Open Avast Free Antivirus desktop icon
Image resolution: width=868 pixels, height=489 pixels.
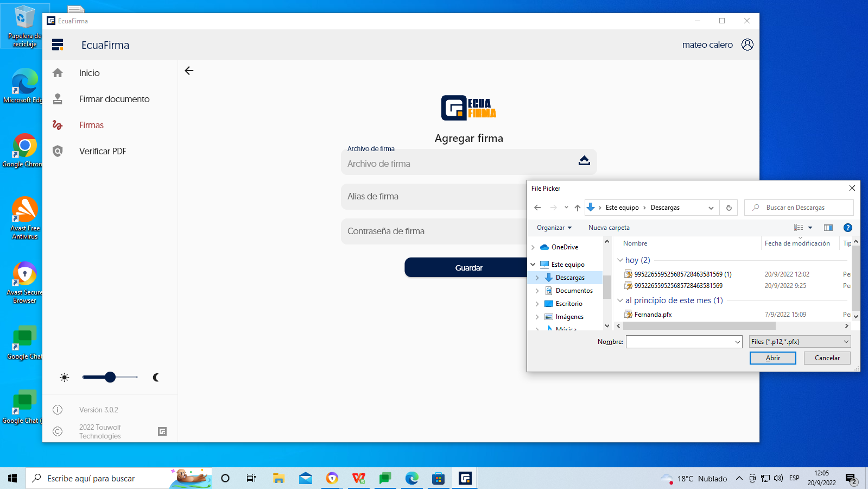point(24,217)
